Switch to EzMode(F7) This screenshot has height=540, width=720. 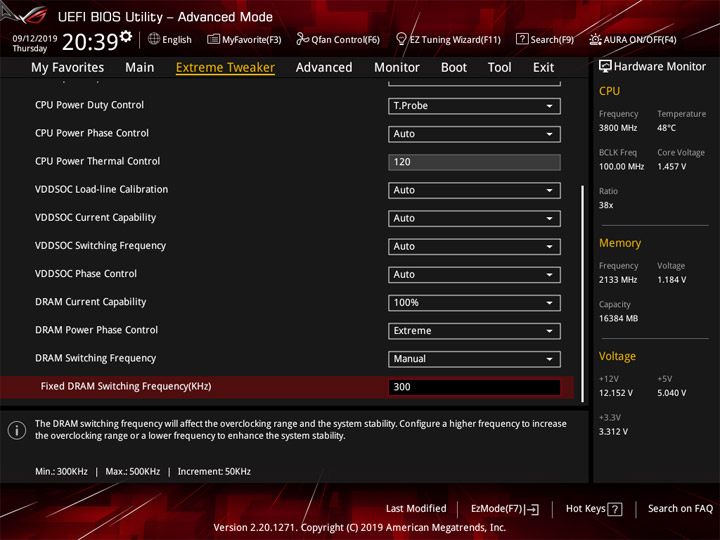coord(504,509)
